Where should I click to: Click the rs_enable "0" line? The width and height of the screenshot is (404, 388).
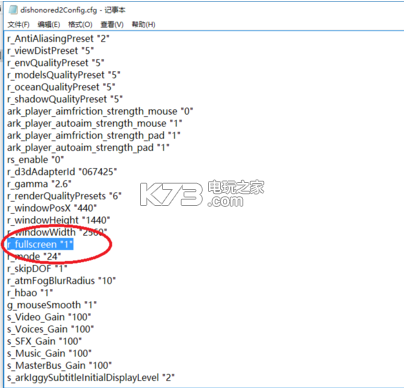pyautogui.click(x=35, y=160)
